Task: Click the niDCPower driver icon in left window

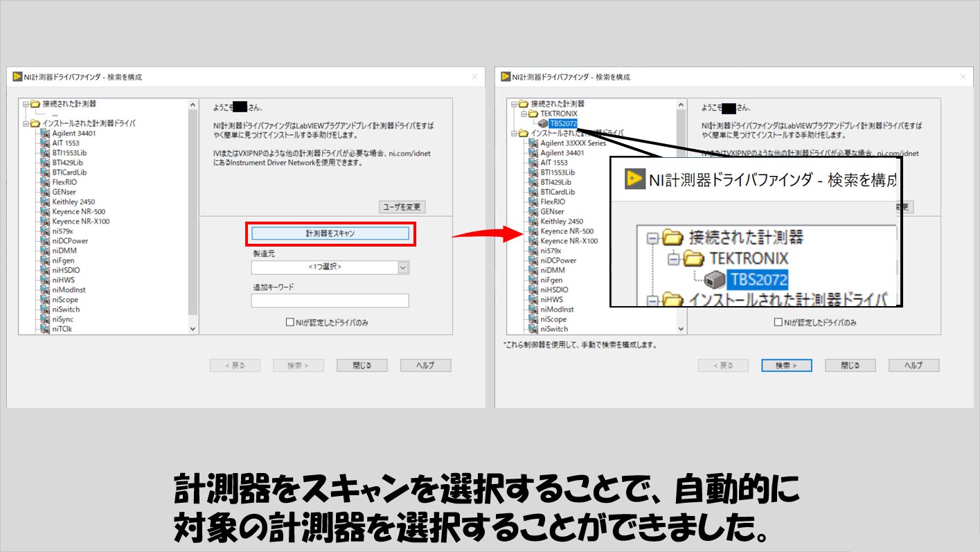Action: coord(44,241)
